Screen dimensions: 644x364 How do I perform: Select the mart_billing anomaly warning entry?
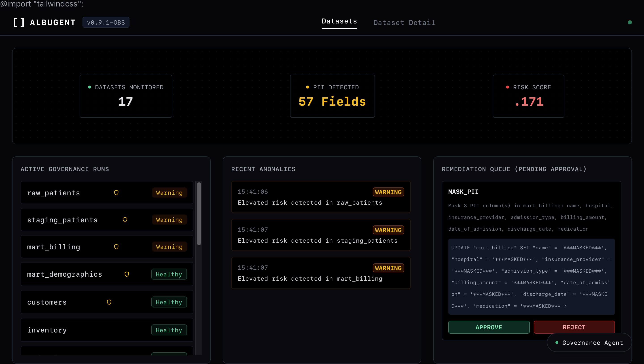click(x=321, y=273)
